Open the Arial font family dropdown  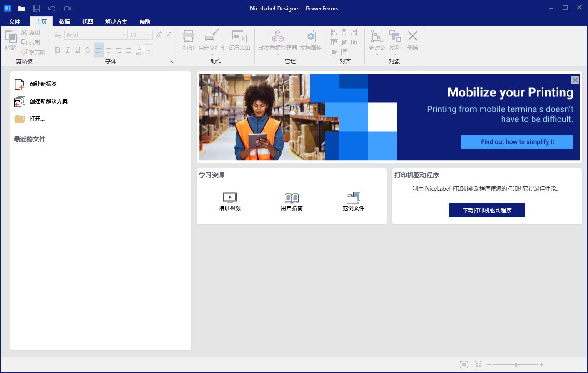click(x=123, y=35)
